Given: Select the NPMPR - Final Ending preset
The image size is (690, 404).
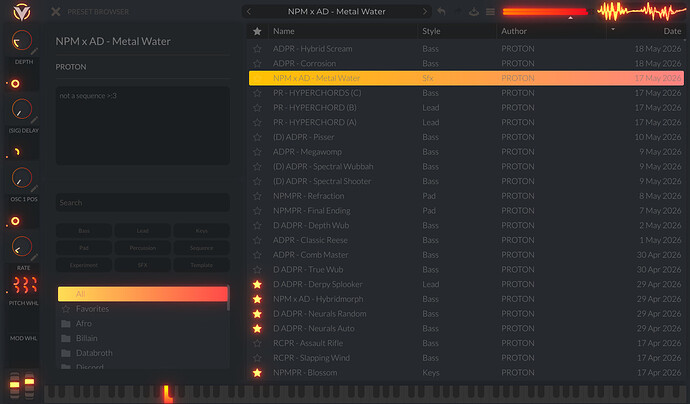Looking at the screenshot, I should [466, 211].
